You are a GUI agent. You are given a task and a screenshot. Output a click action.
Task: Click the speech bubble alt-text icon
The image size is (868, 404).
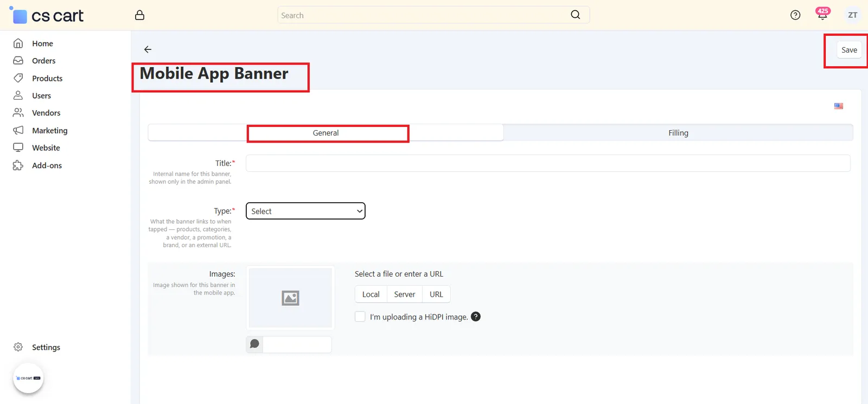[x=254, y=344]
